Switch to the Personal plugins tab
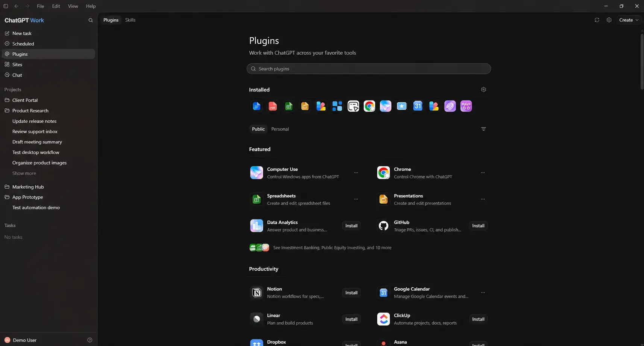Viewport: 644px width, 346px height. (280, 129)
